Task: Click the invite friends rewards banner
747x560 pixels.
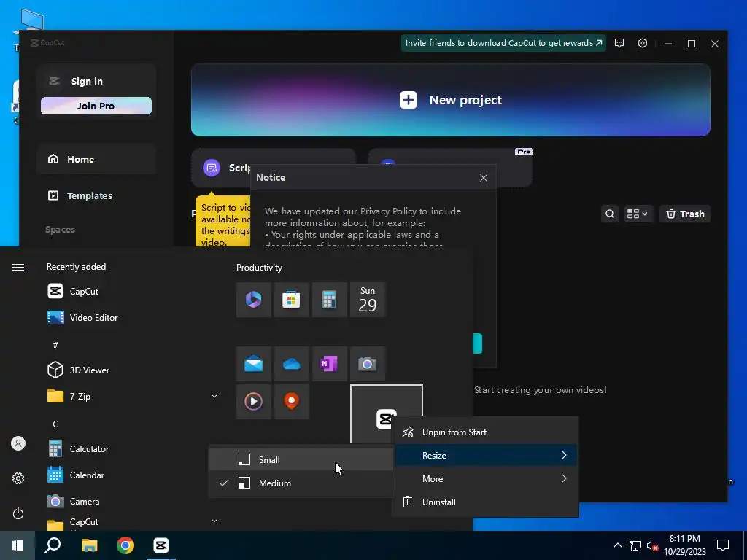Action: 503,43
